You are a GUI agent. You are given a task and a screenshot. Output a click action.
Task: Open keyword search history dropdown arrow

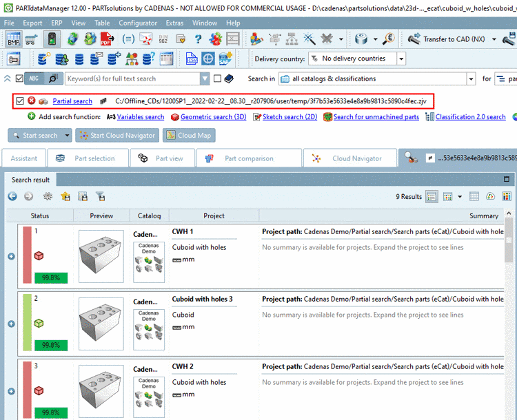tap(205, 78)
